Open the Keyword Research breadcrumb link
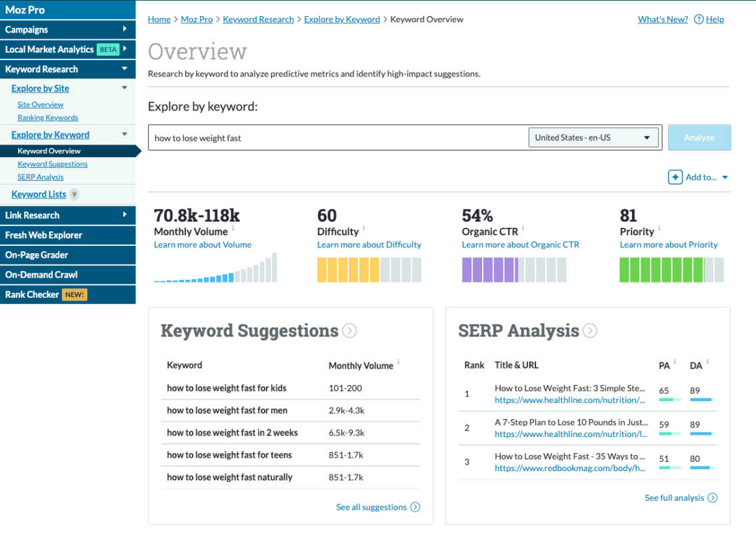The height and width of the screenshot is (533, 756). pyautogui.click(x=258, y=19)
